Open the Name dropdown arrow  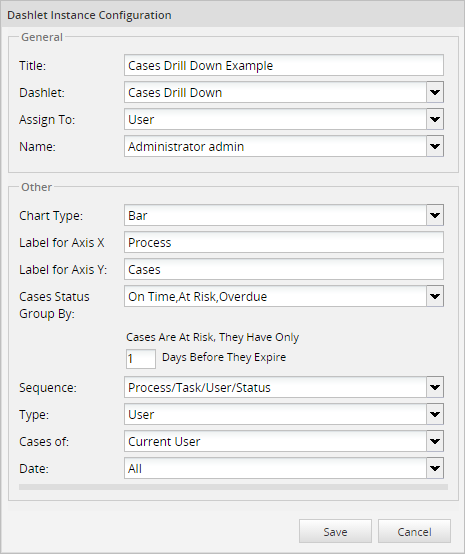coord(435,146)
